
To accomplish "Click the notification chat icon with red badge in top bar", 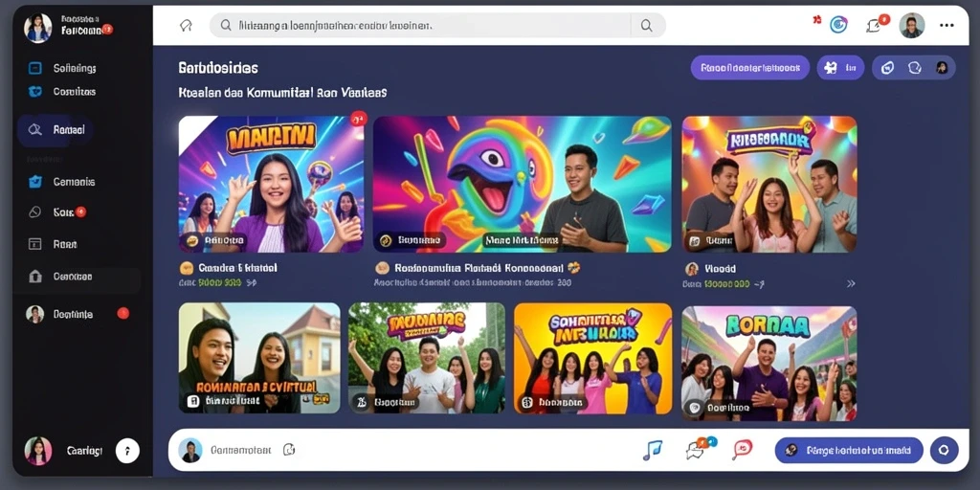I will tap(875, 25).
